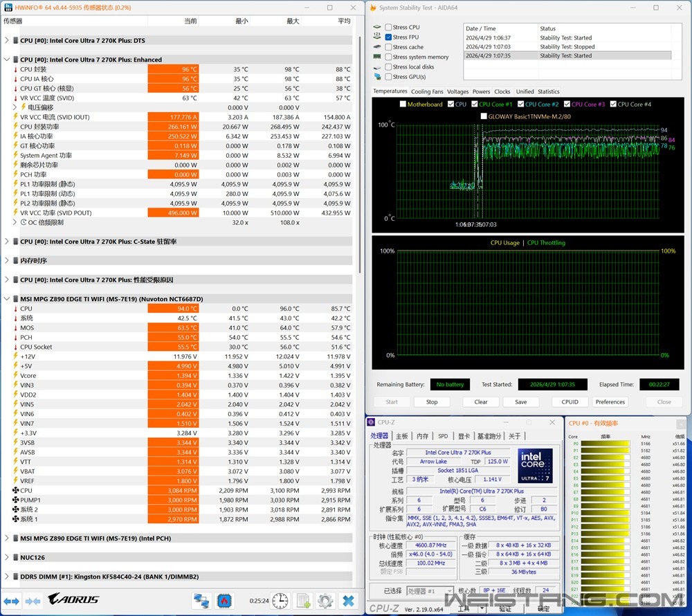
Task: Click the Stress system memory RAM icon
Action: coord(377,57)
